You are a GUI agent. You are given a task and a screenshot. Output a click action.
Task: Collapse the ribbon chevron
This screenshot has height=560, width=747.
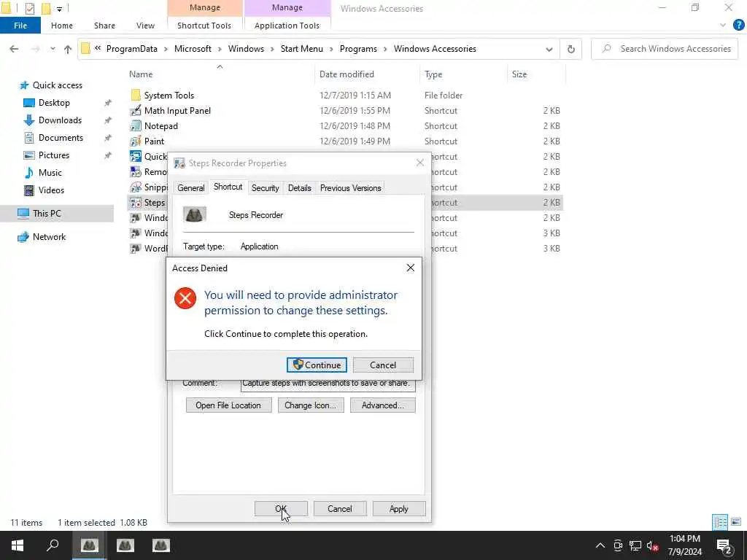(723, 26)
